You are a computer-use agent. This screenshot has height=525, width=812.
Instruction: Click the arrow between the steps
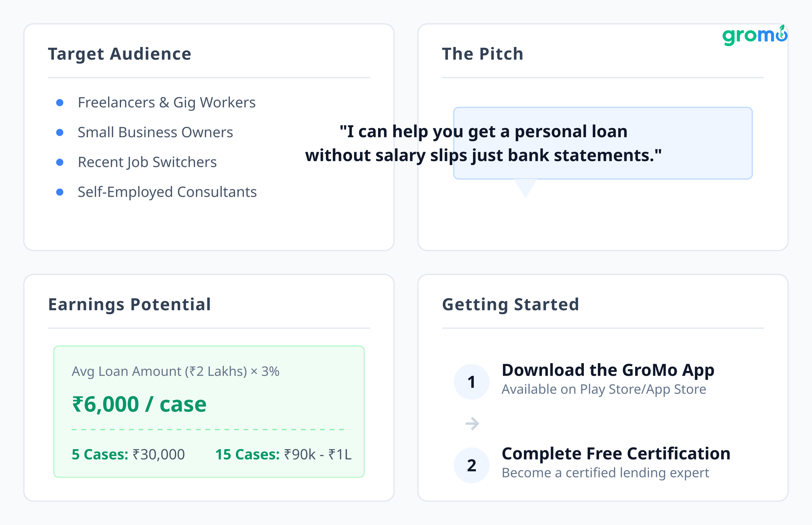click(x=473, y=424)
